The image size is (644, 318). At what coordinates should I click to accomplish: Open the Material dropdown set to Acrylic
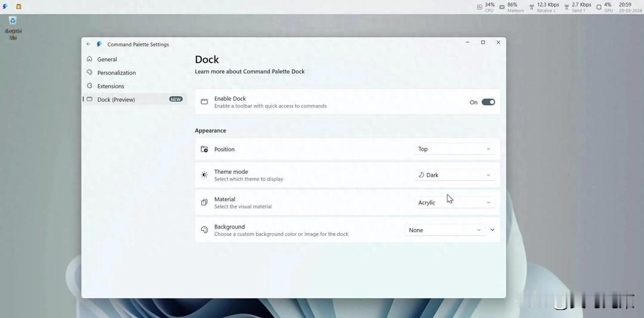click(x=454, y=202)
